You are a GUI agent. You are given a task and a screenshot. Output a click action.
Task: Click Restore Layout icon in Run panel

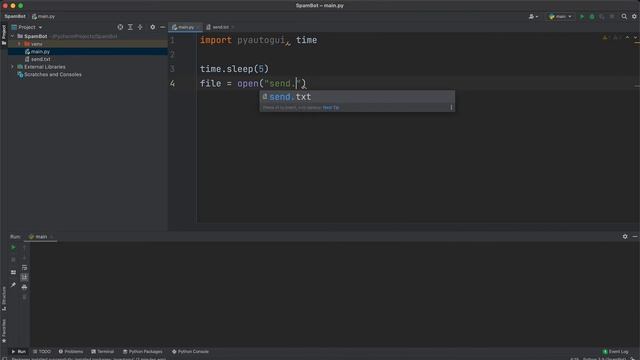coord(13,272)
